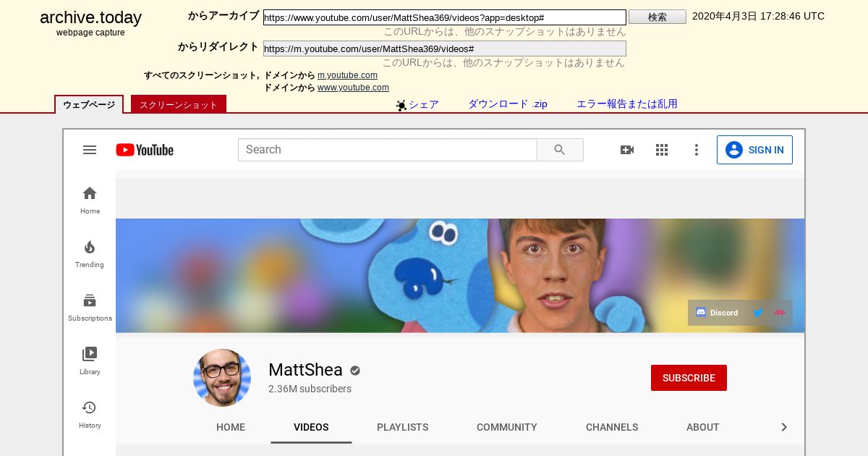Click the archived URL input field
Viewport: 868px width, 456px height.
tap(445, 17)
